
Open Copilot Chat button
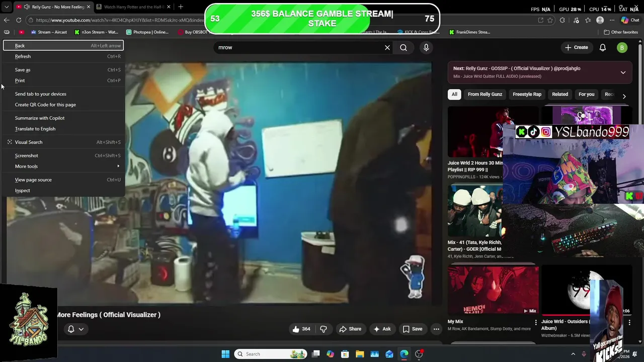[x=630, y=20]
